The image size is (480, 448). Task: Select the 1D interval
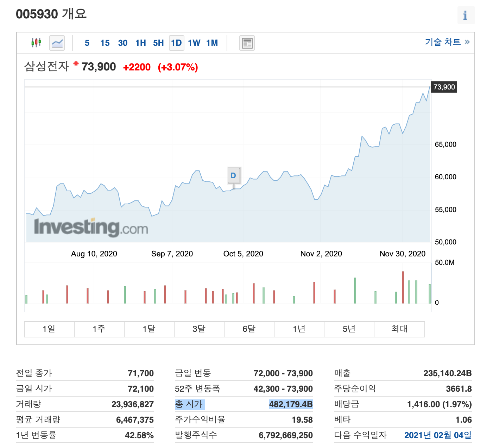(x=176, y=43)
